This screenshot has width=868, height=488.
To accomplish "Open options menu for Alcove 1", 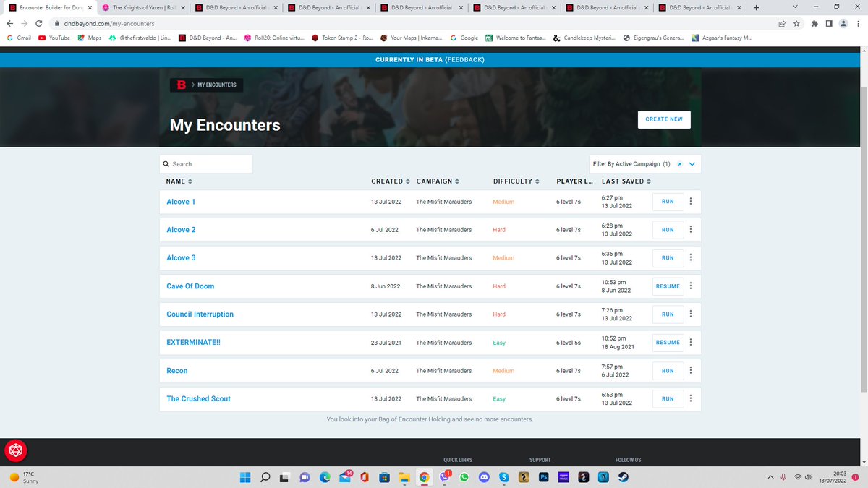I will point(691,202).
